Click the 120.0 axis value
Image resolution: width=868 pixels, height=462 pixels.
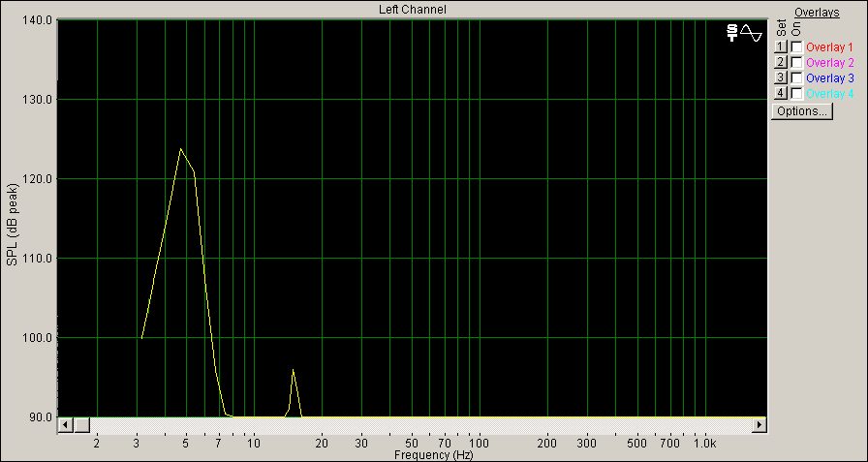(x=37, y=179)
